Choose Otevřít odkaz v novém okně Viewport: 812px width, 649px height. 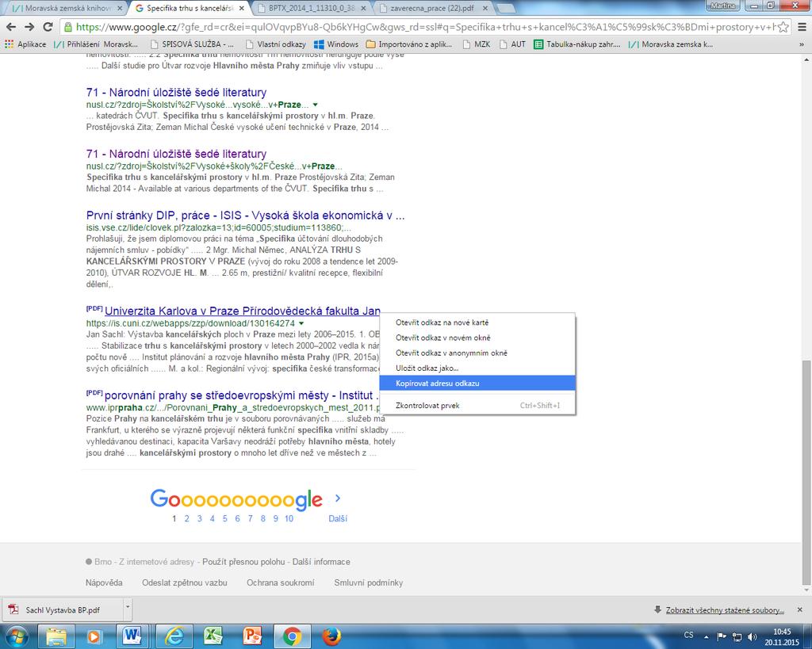pyautogui.click(x=477, y=338)
